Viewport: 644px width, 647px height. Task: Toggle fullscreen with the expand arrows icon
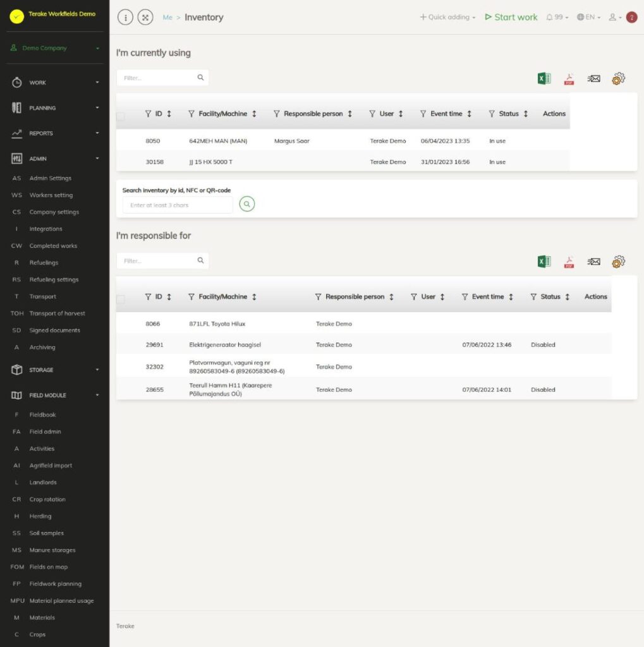(x=145, y=17)
